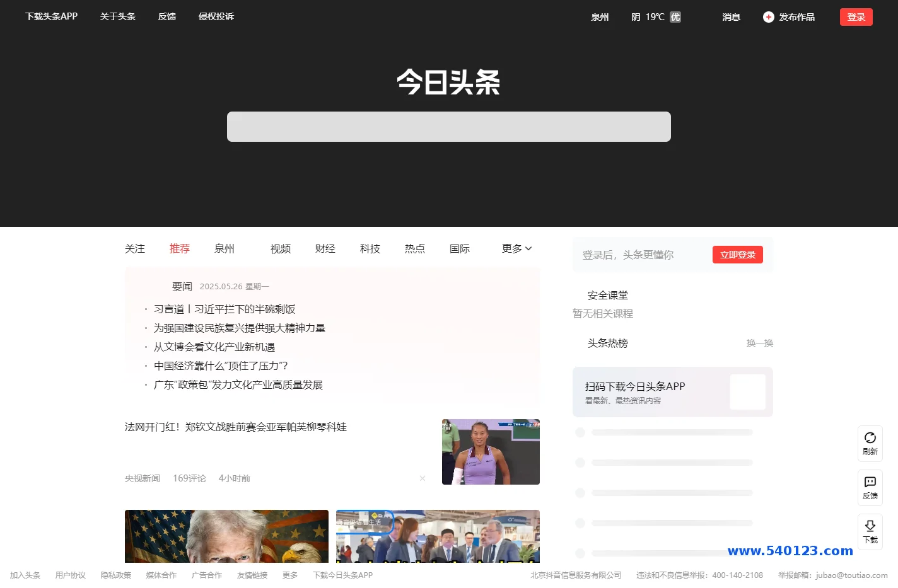Click the 央视新闻 source label
The width and height of the screenshot is (898, 588).
pos(143,478)
